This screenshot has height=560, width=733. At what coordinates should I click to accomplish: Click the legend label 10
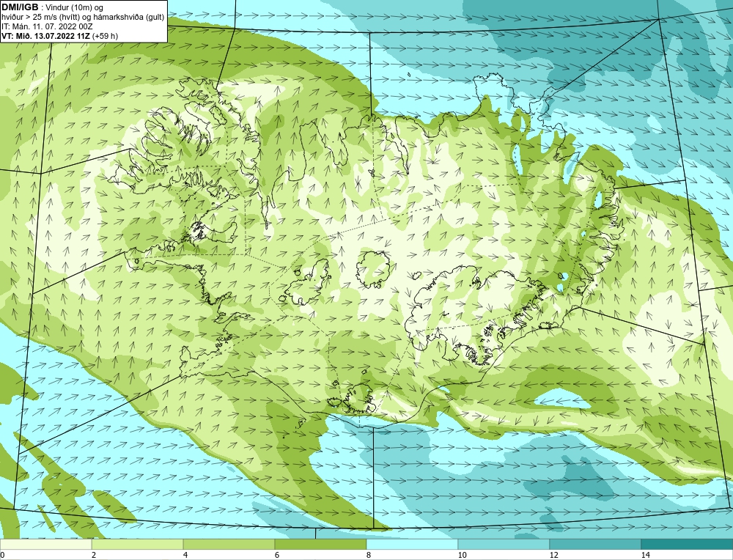pos(463,555)
